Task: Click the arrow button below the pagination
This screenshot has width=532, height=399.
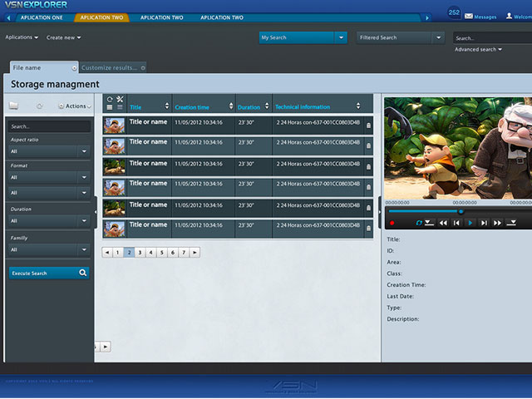Action: [x=106, y=347]
